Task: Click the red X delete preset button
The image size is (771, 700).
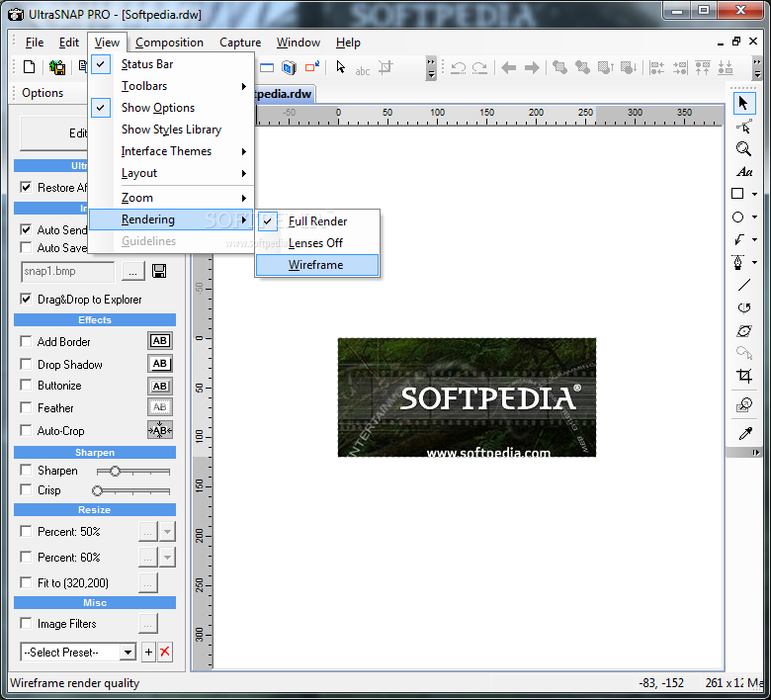Action: pos(165,653)
